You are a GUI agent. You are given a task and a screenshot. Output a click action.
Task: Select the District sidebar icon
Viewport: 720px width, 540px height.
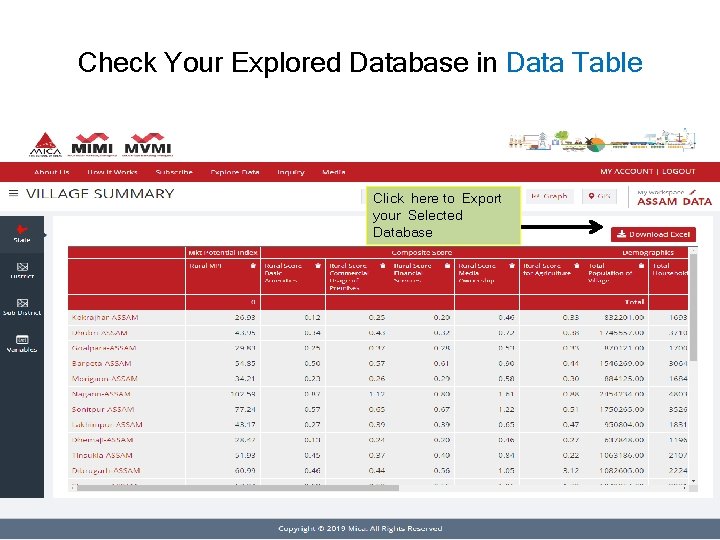22,270
